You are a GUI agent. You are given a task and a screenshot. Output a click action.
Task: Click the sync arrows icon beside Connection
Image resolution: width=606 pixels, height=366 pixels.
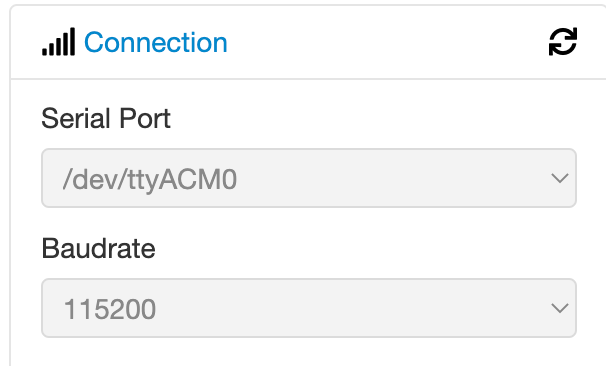coord(563,41)
